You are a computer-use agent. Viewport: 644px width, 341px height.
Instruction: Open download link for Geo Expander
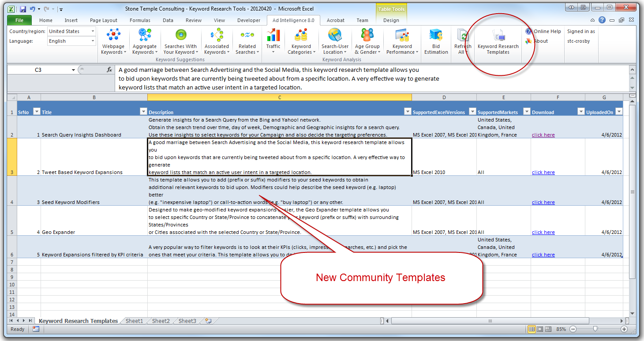(x=543, y=232)
